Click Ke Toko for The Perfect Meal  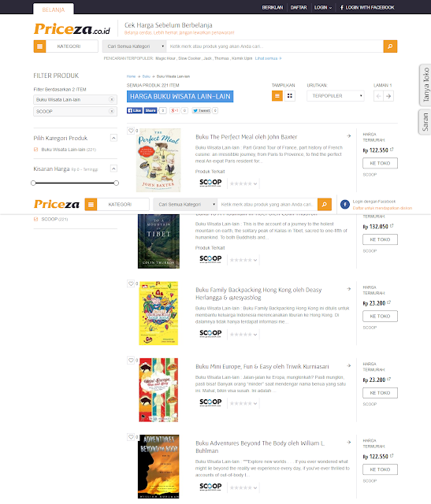(380, 163)
